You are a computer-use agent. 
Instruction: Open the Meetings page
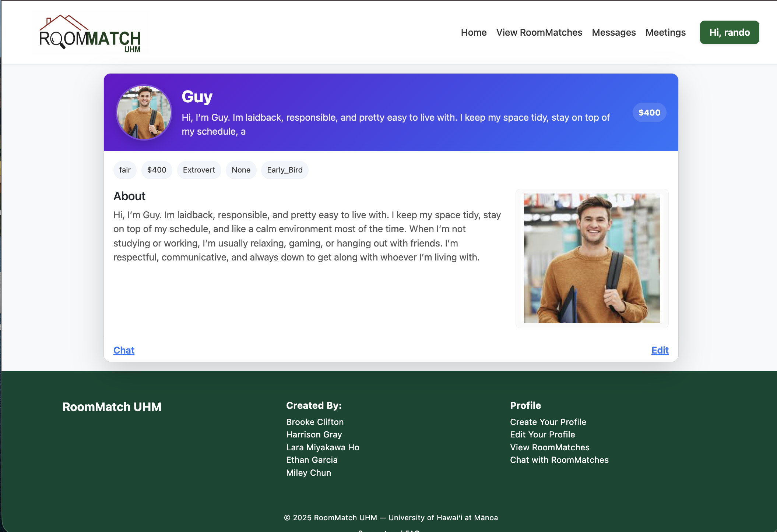click(x=665, y=32)
